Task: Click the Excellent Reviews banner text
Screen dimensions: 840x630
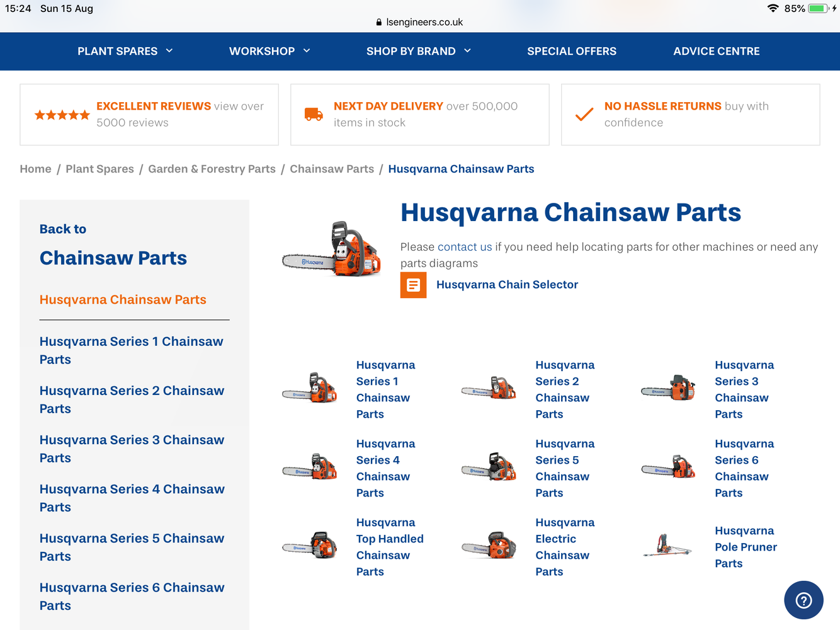Action: (180, 115)
